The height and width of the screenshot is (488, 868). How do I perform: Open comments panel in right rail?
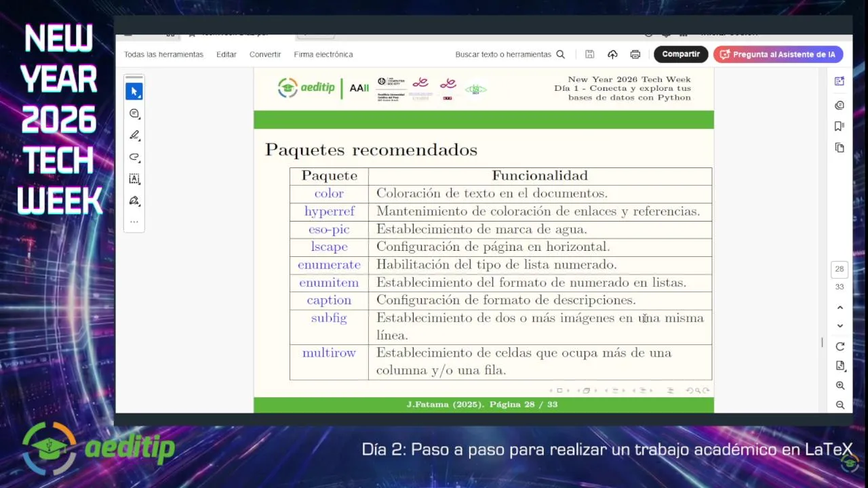[840, 105]
